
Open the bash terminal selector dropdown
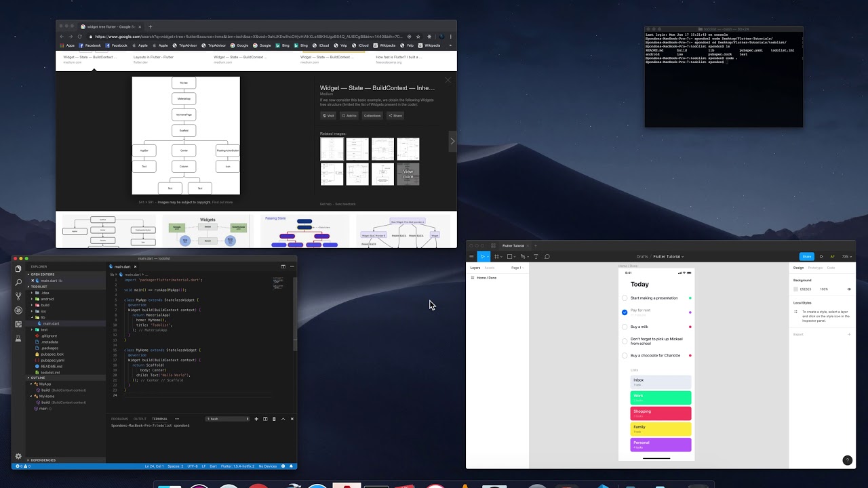click(228, 419)
